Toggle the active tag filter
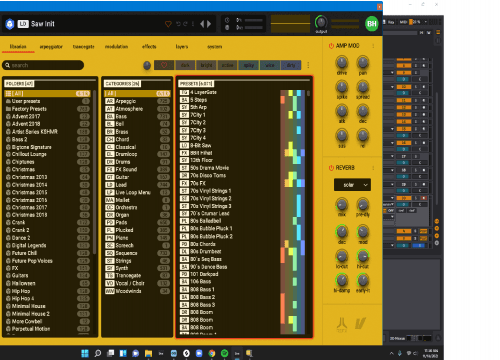The image size is (500, 360). [x=227, y=65]
